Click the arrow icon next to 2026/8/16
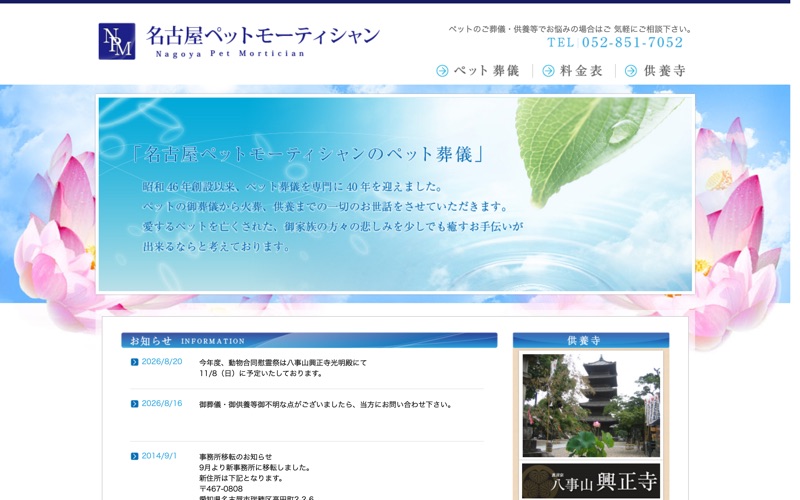This screenshot has width=800, height=500. click(x=135, y=404)
